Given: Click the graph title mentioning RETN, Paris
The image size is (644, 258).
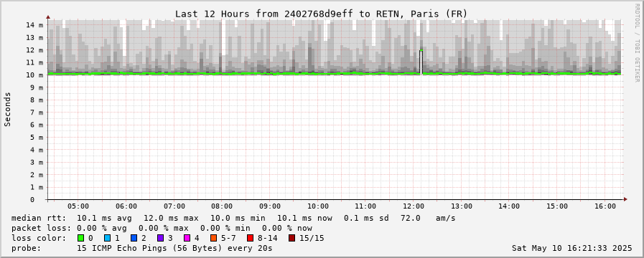Looking at the screenshot, I should [321, 14].
